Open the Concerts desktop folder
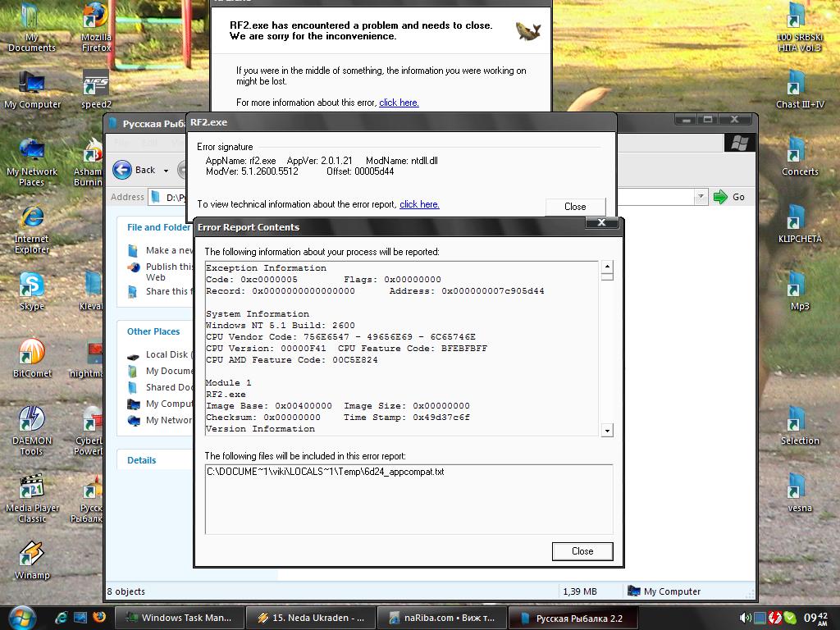 point(800,157)
